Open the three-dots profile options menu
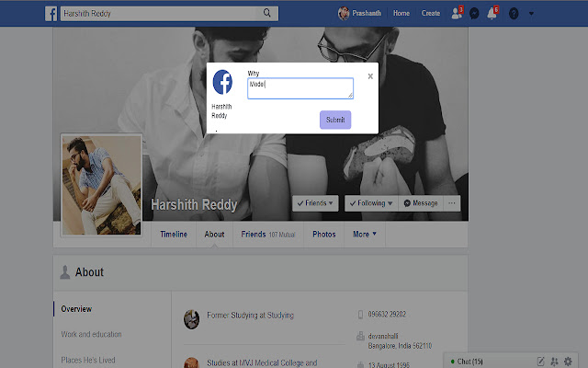The height and width of the screenshot is (368, 588). (x=452, y=202)
